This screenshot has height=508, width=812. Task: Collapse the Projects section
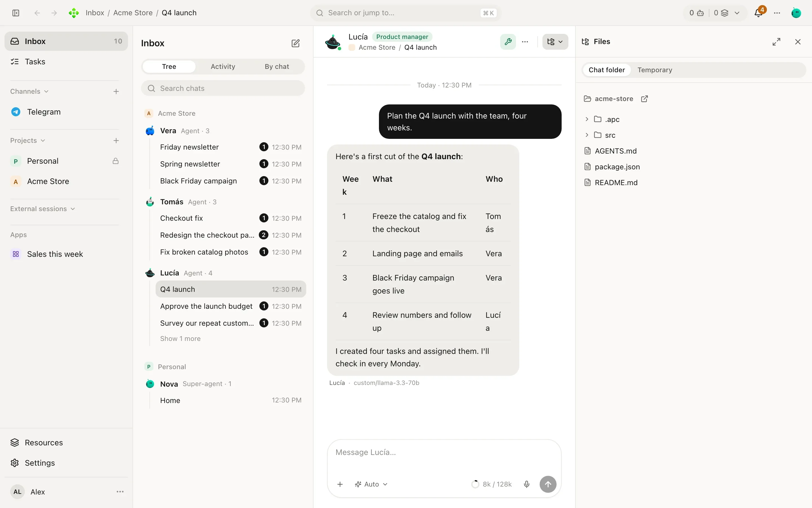(28, 141)
